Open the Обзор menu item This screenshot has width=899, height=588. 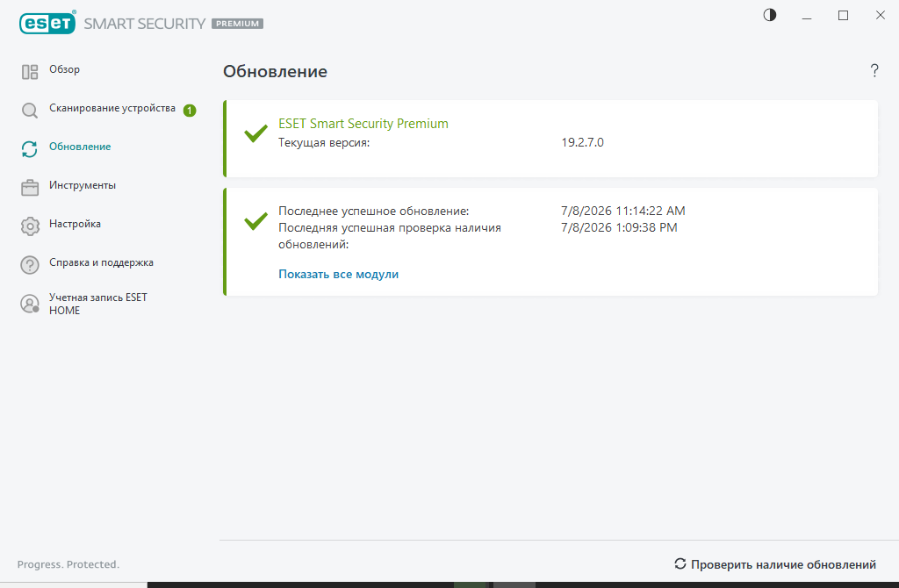pyautogui.click(x=64, y=69)
